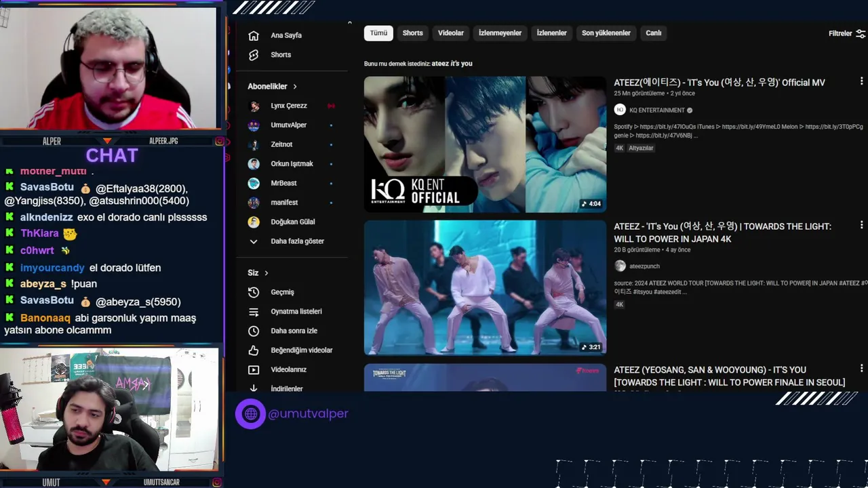
Task: Click the Videolarınız icon
Action: coord(254,369)
